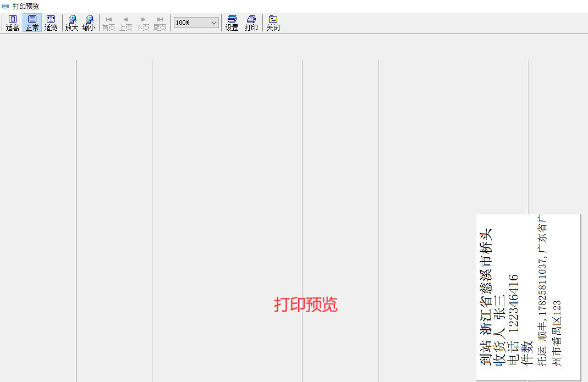The image size is (588, 382).
Task: Click the 托运 顺丰 line on label
Action: click(x=542, y=291)
